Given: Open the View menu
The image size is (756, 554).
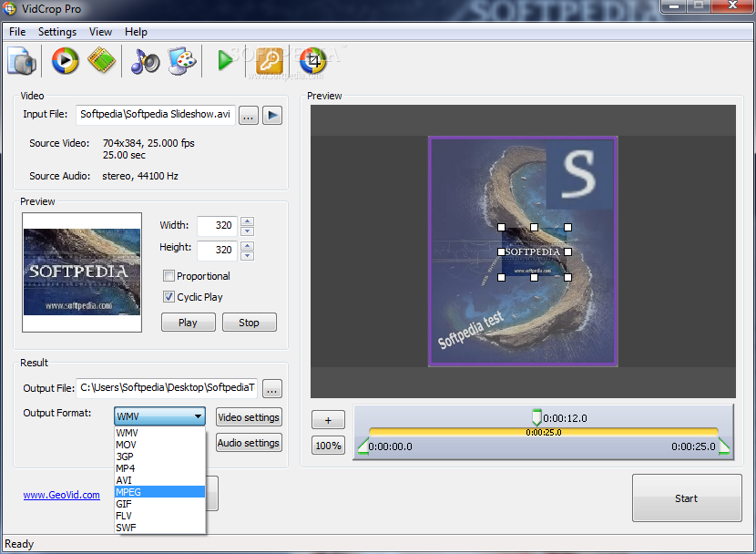Looking at the screenshot, I should pyautogui.click(x=100, y=32).
